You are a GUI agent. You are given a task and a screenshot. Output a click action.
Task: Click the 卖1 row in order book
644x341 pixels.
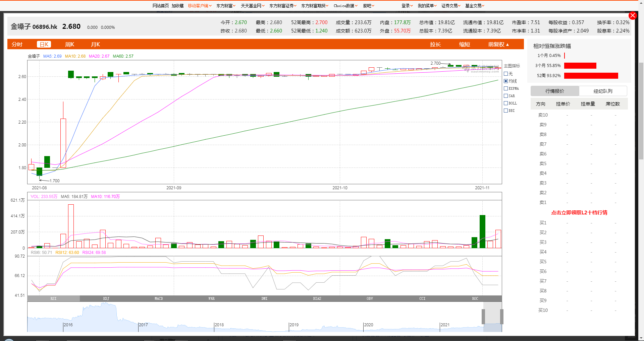pos(579,202)
